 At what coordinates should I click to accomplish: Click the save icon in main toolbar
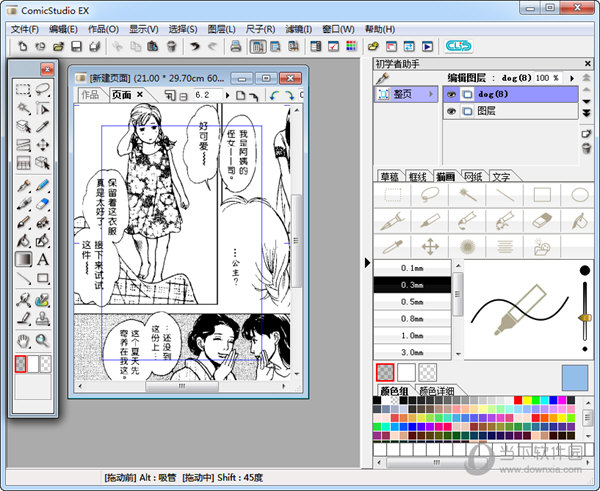77,47
